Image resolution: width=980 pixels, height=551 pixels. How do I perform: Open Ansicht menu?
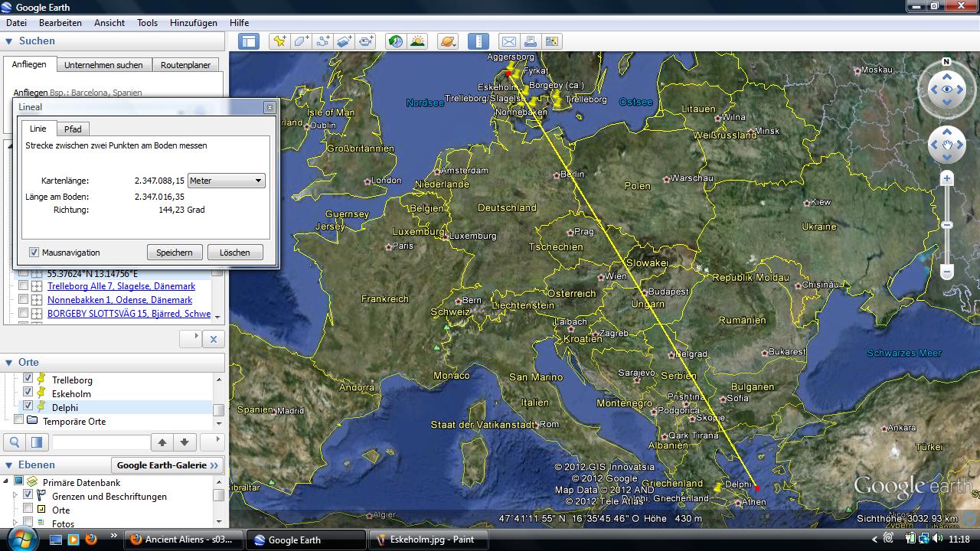coord(109,23)
